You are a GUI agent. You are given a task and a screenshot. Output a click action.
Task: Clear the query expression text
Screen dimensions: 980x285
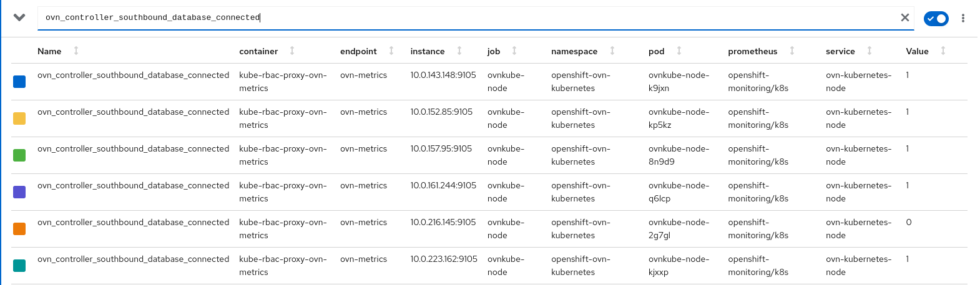pos(904,17)
